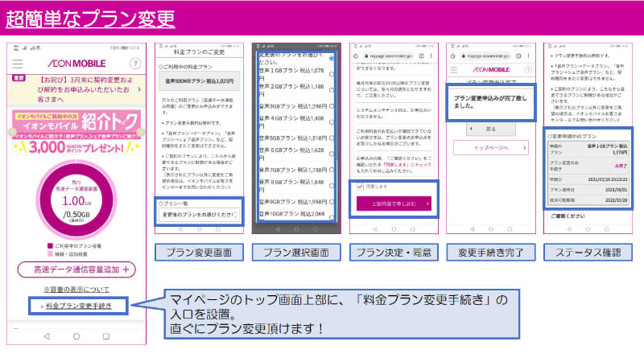Click the ご確認ください heading below the plan table

coord(568,216)
